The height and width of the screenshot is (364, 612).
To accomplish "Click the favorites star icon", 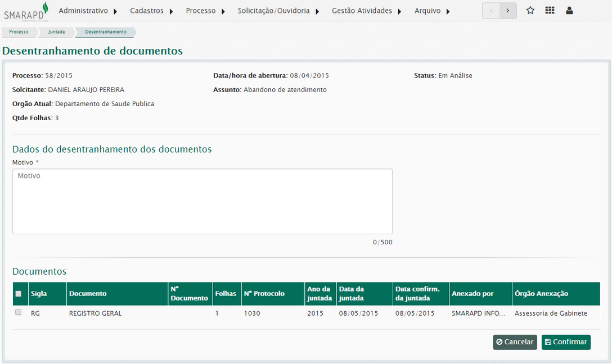I will [530, 11].
